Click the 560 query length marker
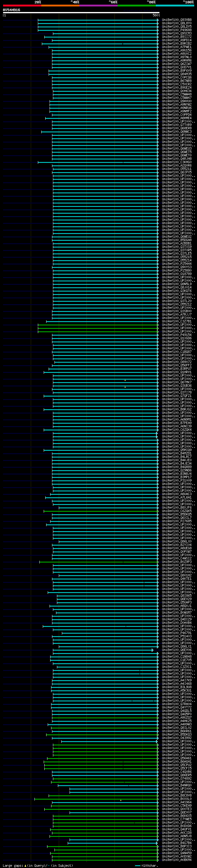 coord(155,15)
